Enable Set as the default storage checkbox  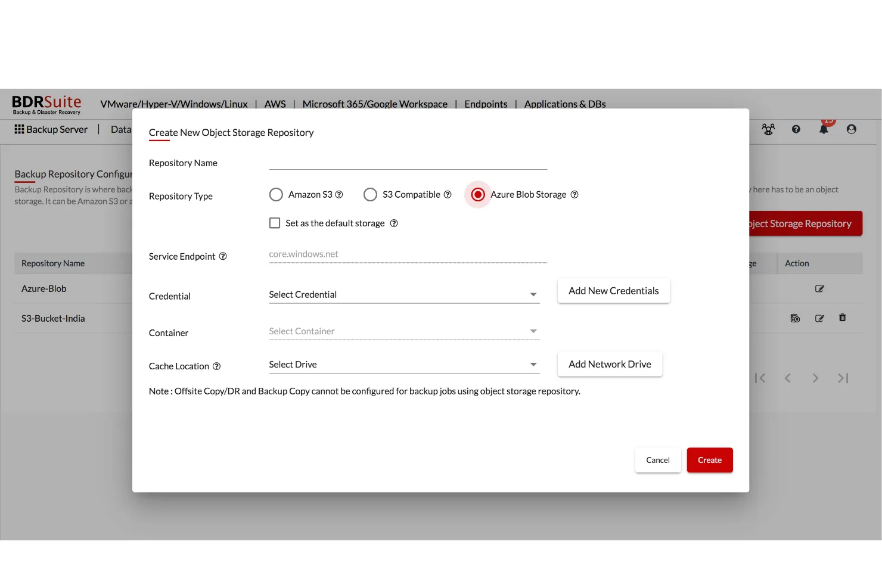coord(275,223)
